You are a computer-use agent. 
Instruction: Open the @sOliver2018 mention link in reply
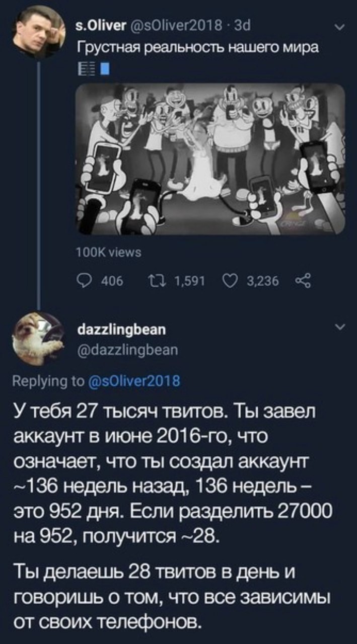pyautogui.click(x=132, y=379)
